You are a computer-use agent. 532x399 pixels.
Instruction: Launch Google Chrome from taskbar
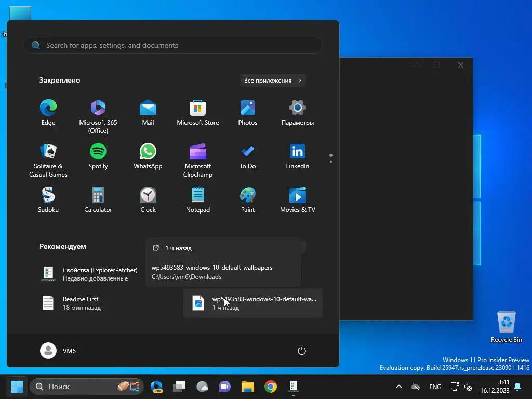271,387
